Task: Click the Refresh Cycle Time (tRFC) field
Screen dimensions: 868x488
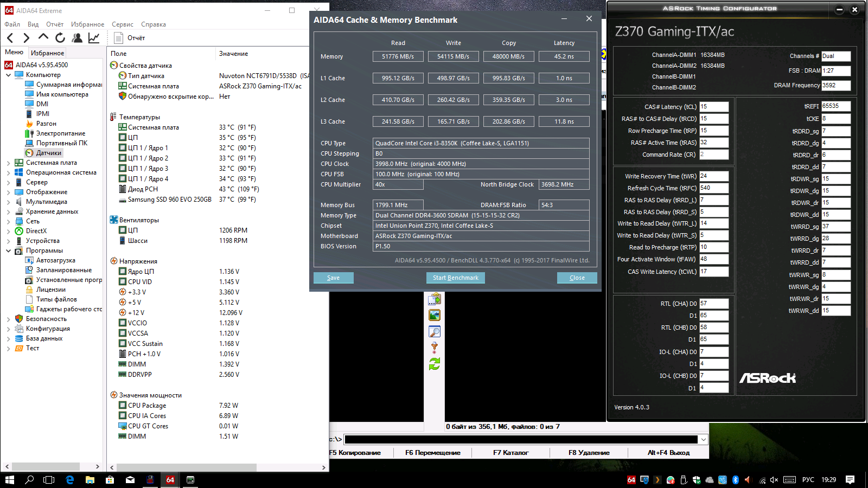Action: coord(714,188)
